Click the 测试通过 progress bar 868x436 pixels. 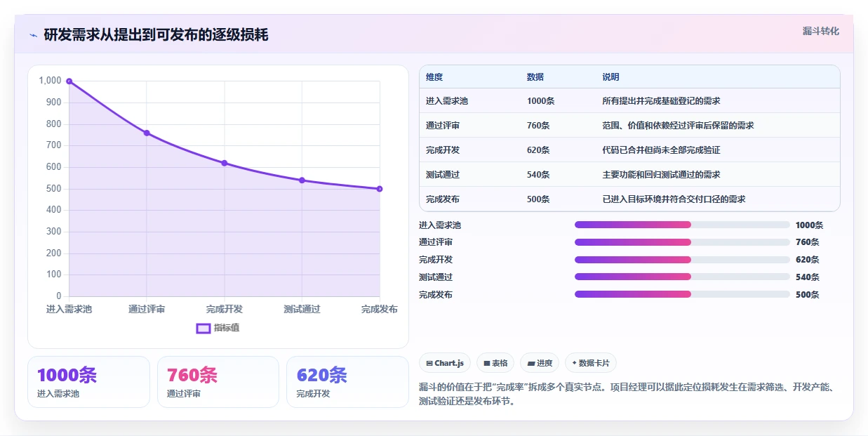click(682, 277)
